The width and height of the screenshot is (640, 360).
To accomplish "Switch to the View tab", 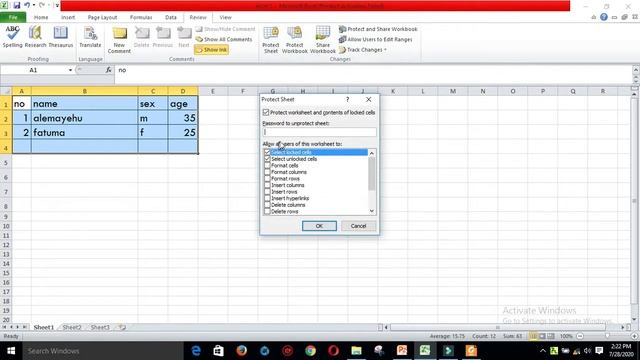I will click(225, 18).
